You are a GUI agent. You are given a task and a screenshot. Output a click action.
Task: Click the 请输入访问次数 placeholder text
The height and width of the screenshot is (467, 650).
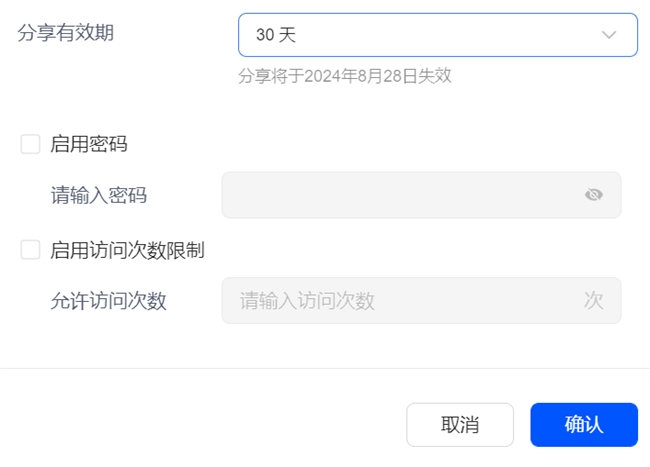(x=307, y=301)
